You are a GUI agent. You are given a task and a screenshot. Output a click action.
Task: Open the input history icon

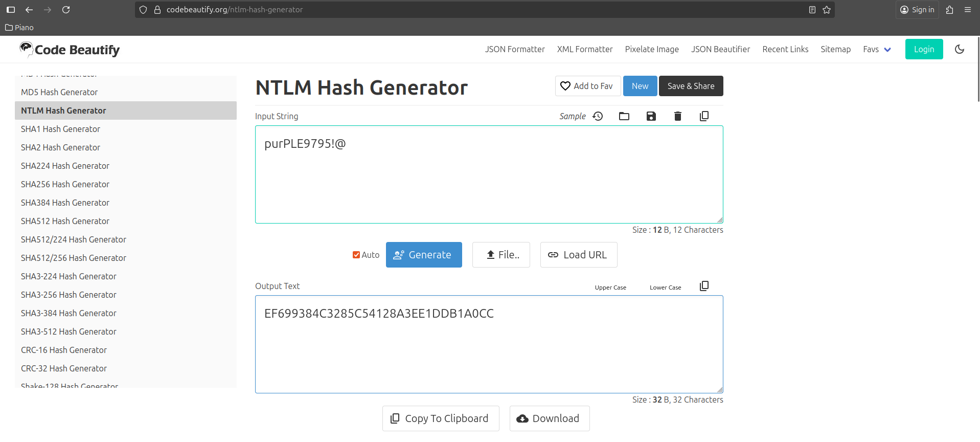[598, 116]
